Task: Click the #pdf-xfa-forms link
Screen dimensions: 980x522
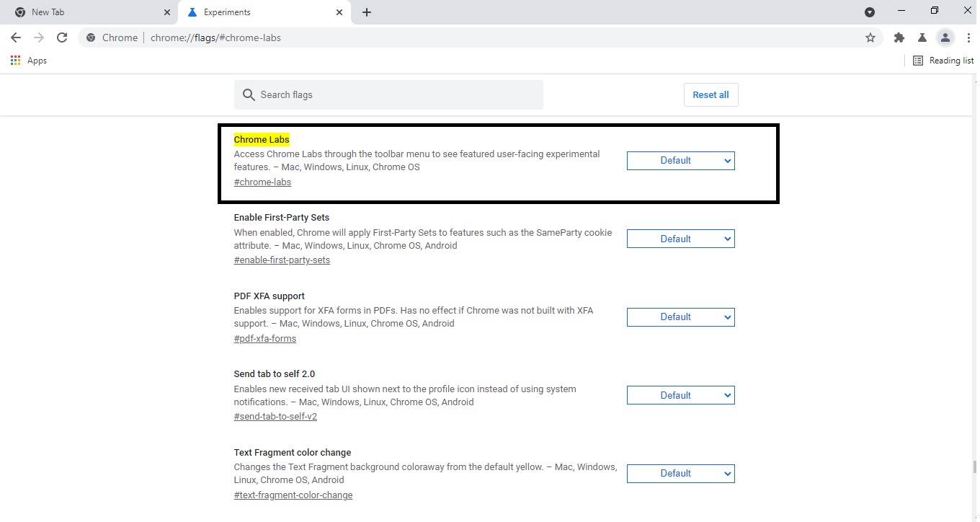Action: pos(264,338)
